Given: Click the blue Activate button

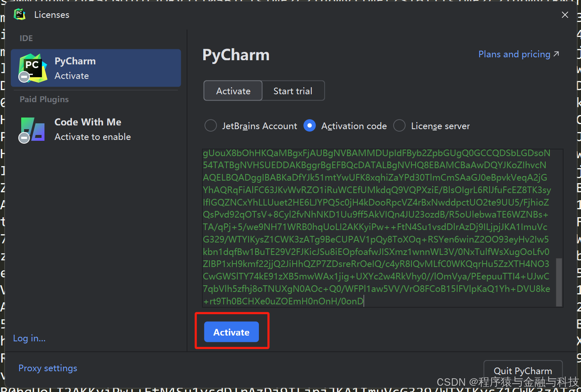Looking at the screenshot, I should coord(231,332).
